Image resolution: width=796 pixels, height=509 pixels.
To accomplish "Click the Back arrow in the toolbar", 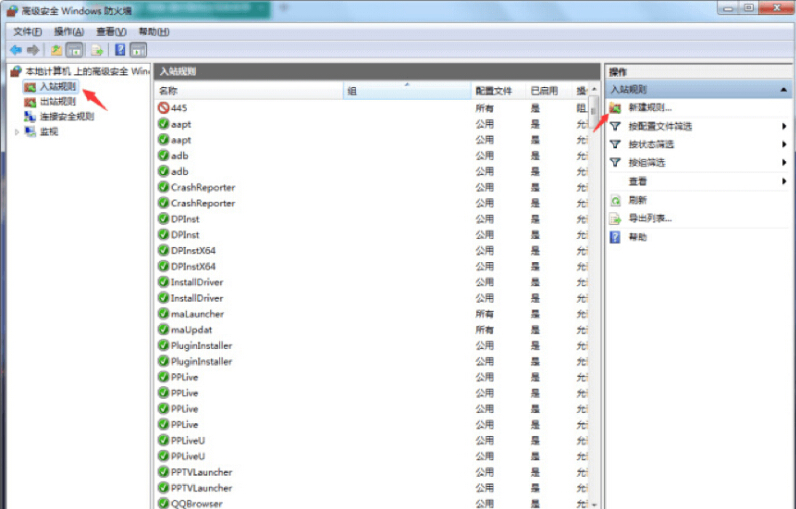I will tap(16, 49).
